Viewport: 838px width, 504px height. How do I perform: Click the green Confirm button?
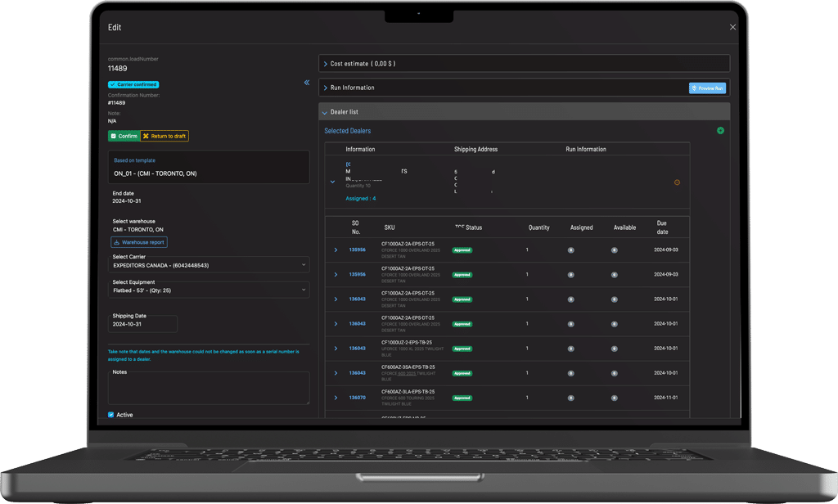124,137
